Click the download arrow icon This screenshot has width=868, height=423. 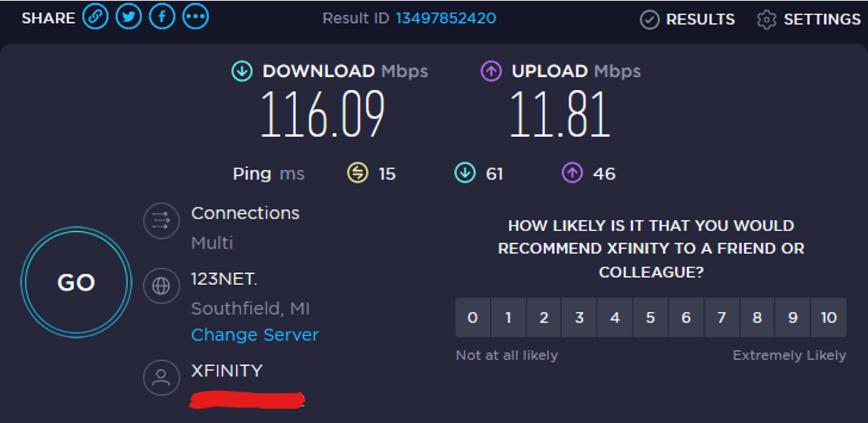point(242,71)
